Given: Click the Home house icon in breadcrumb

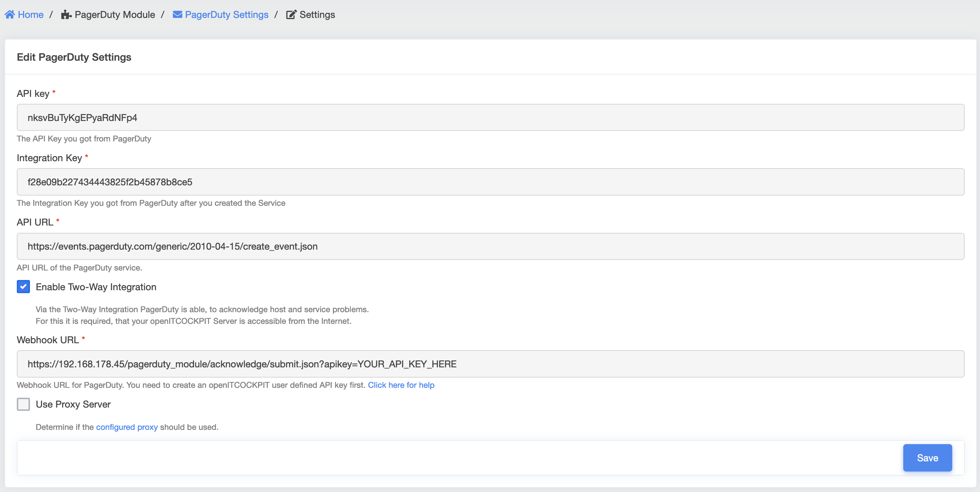Looking at the screenshot, I should click(x=10, y=15).
